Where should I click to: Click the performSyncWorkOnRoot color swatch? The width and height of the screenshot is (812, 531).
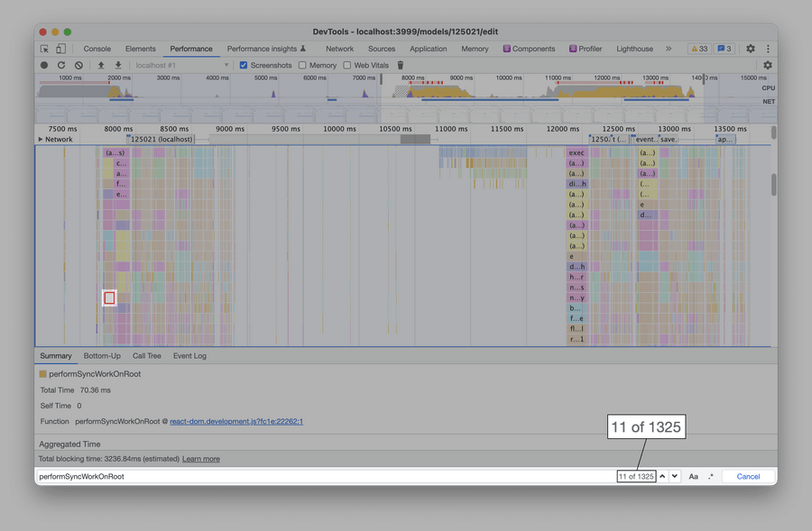click(x=43, y=373)
